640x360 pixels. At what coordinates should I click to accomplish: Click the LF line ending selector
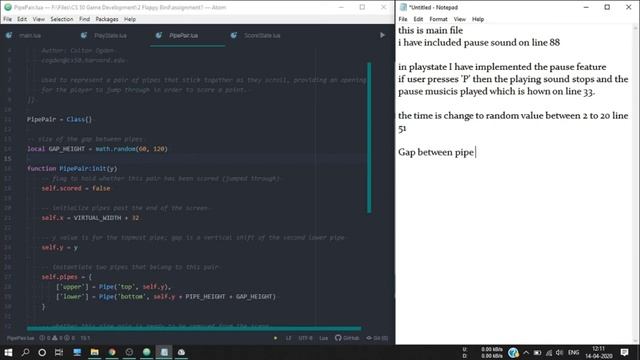click(x=289, y=338)
